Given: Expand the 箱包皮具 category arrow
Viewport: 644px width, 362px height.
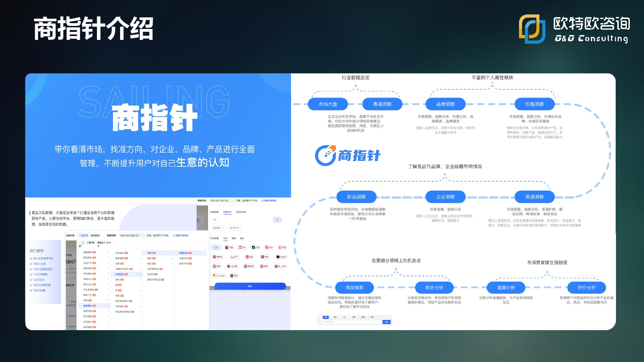Looking at the screenshot, I should 108,258.
